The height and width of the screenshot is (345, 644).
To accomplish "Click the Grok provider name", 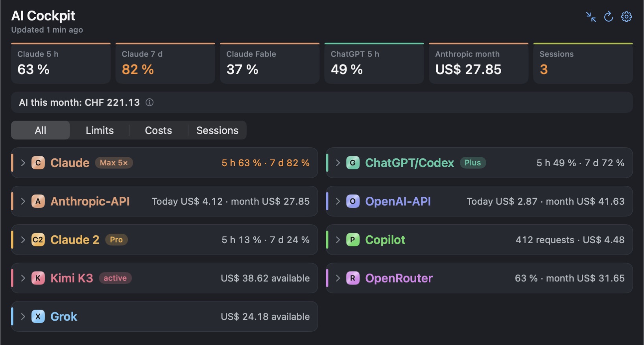I will coord(64,317).
